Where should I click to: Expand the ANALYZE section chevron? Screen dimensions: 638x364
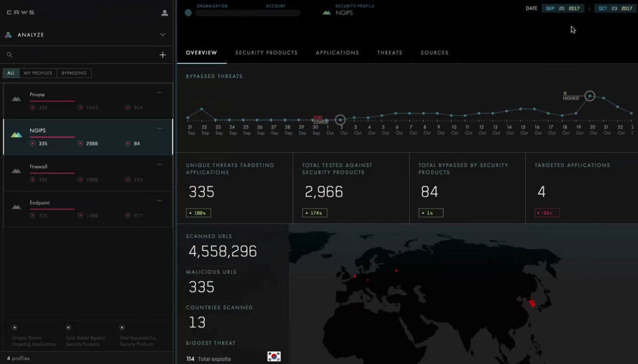pyautogui.click(x=163, y=35)
